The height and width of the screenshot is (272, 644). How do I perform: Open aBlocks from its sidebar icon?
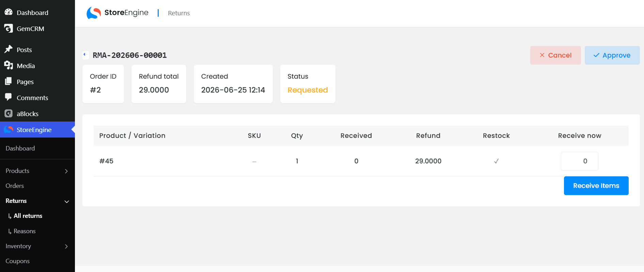click(x=9, y=113)
